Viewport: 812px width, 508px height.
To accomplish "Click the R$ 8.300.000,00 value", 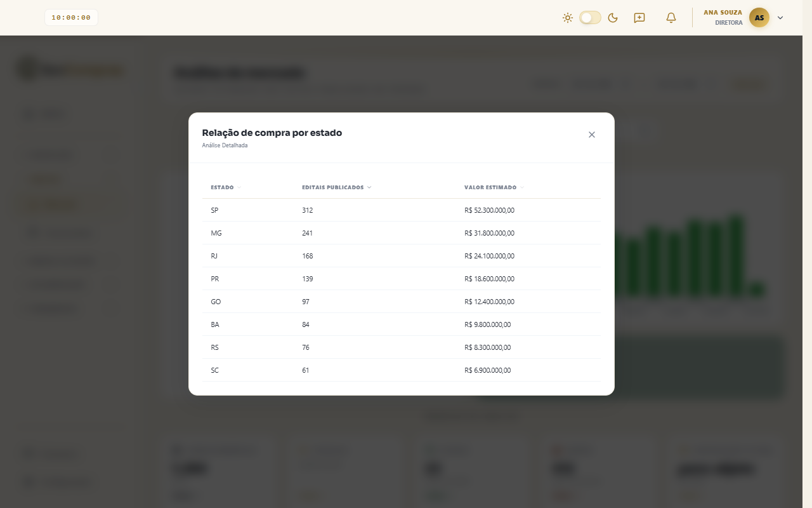I will pos(488,347).
